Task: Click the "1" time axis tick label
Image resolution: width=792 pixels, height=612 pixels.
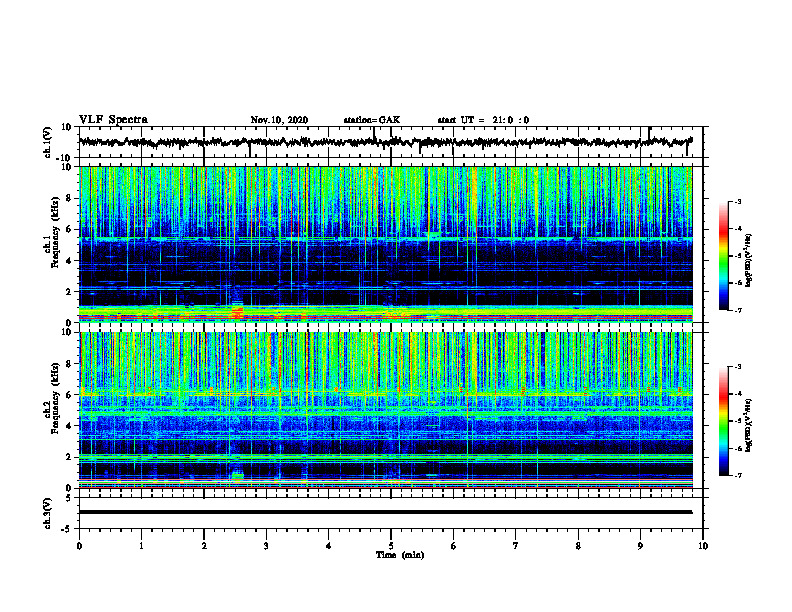Action: [x=141, y=546]
